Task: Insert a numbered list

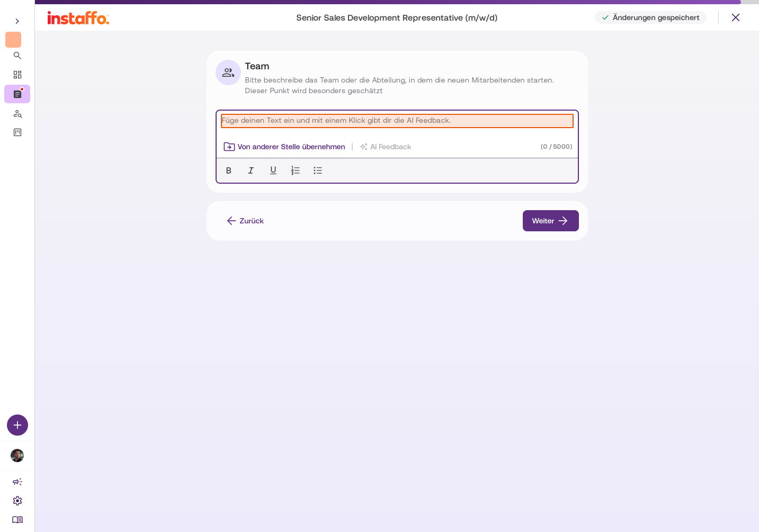Action: click(296, 170)
